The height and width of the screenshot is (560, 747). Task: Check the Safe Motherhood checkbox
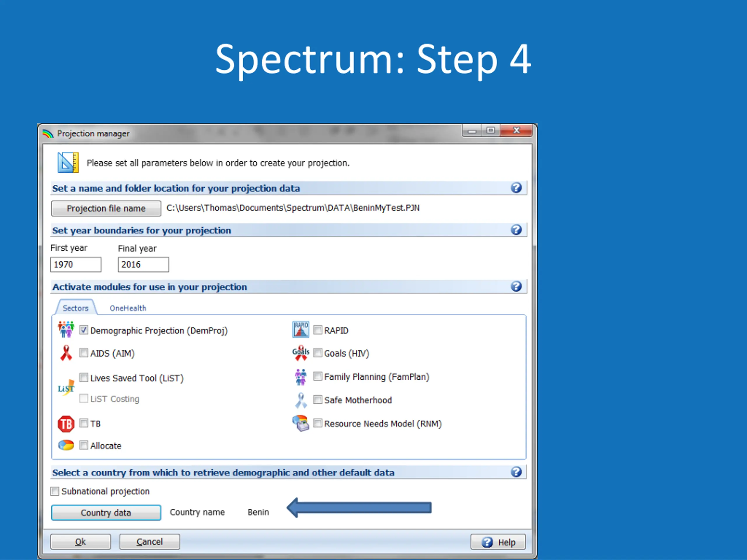[x=317, y=400]
